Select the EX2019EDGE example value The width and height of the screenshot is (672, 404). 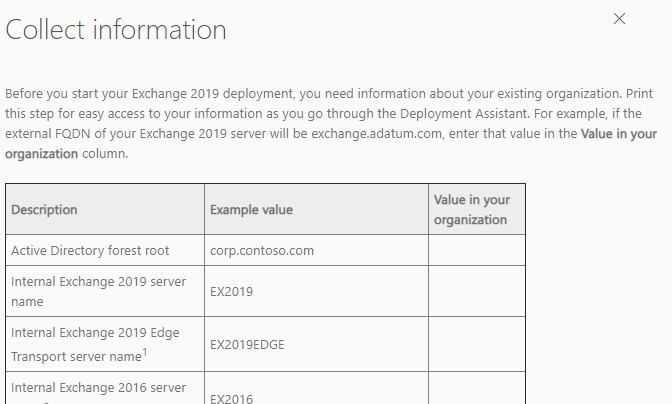coord(247,345)
